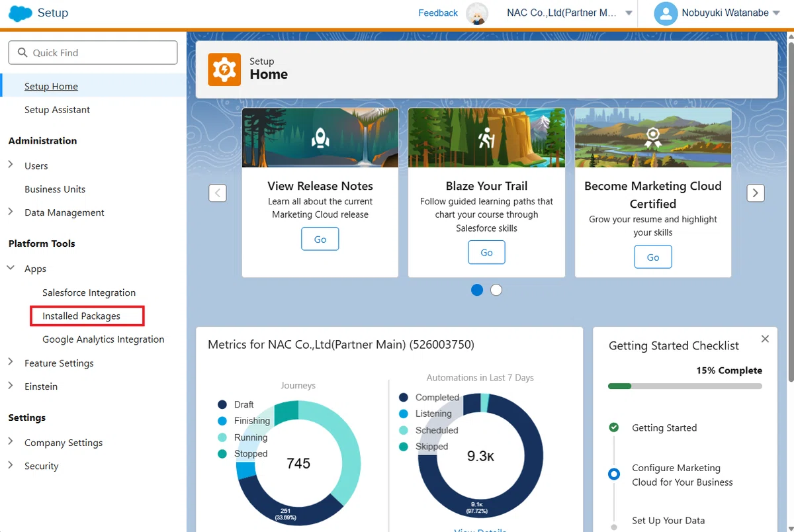794x532 pixels.
Task: Open Google Analytics Integration under Apps
Action: 103,339
